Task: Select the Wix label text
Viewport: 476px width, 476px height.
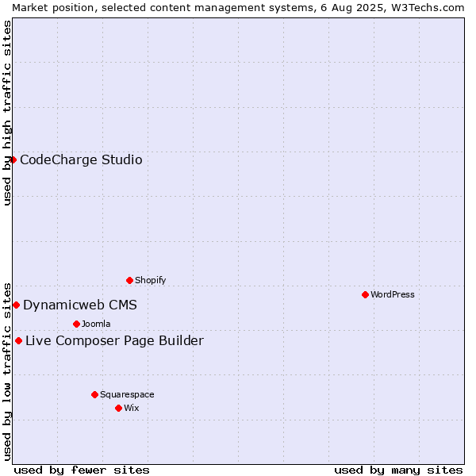Action: [131, 408]
